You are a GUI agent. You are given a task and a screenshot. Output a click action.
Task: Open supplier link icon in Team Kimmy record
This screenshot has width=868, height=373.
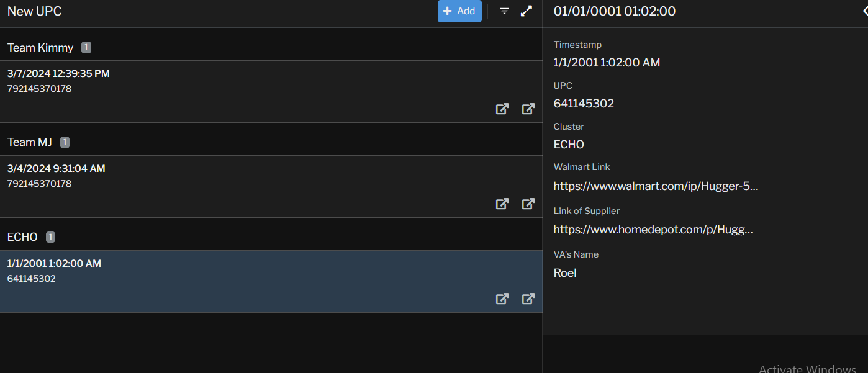[x=528, y=109]
